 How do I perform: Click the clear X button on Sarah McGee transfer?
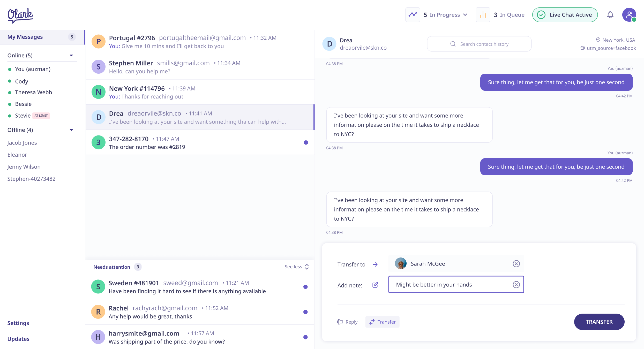(x=516, y=263)
